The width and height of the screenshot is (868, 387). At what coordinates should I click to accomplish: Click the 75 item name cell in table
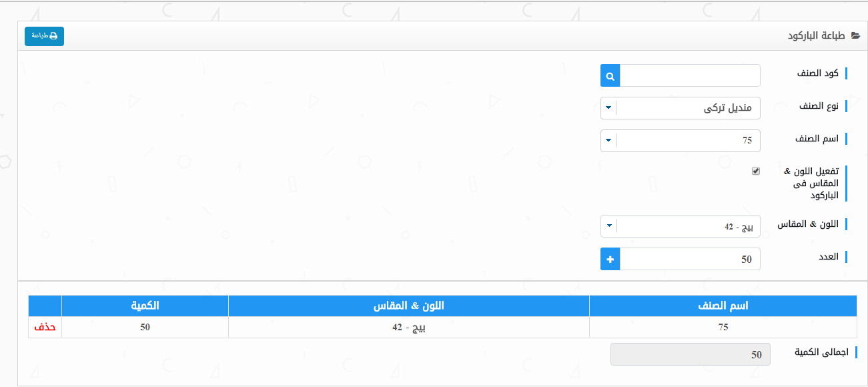click(x=723, y=327)
